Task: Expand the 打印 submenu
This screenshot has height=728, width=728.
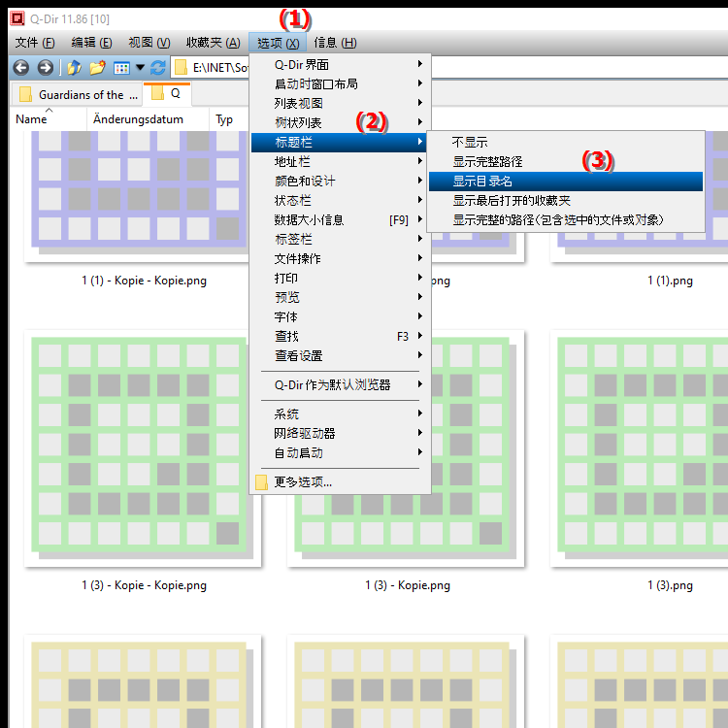Action: [x=341, y=279]
